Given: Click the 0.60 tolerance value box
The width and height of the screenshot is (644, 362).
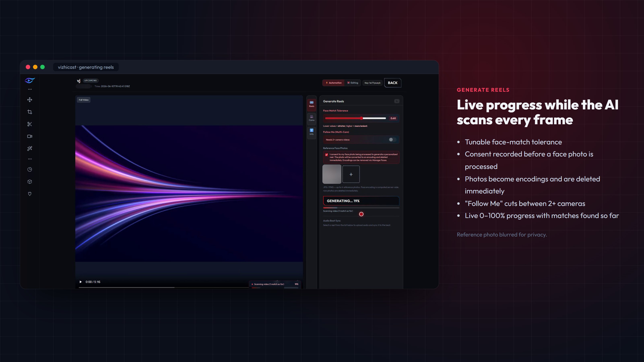Looking at the screenshot, I should click(393, 118).
